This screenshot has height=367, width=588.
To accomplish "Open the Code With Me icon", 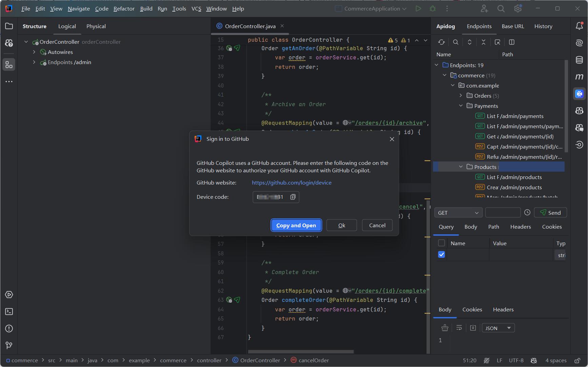I will [x=484, y=9].
